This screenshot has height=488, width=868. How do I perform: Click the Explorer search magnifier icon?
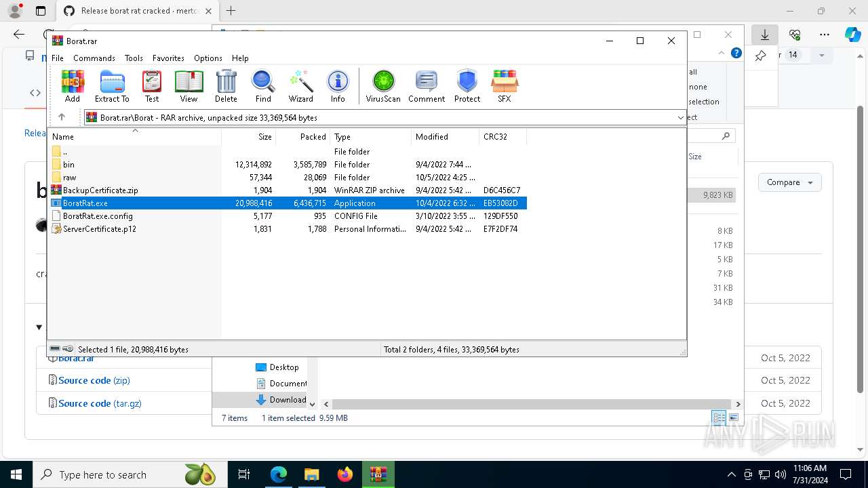coord(726,136)
